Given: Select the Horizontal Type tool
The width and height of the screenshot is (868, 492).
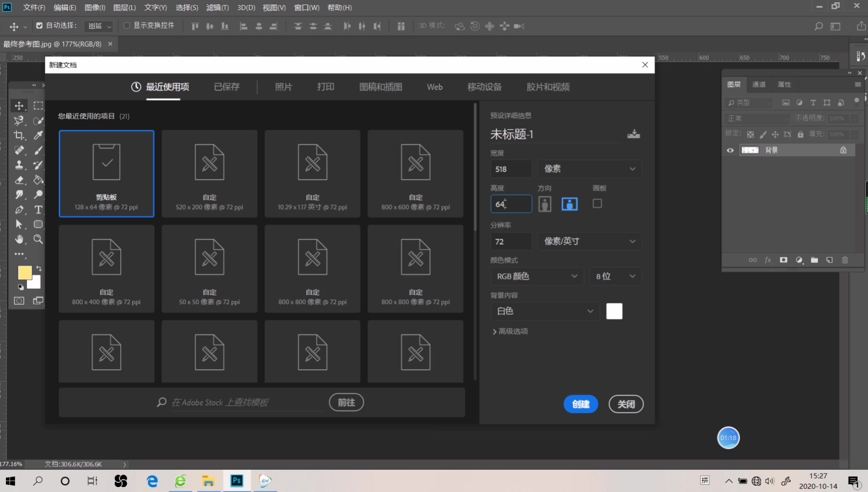Looking at the screenshot, I should click(38, 210).
